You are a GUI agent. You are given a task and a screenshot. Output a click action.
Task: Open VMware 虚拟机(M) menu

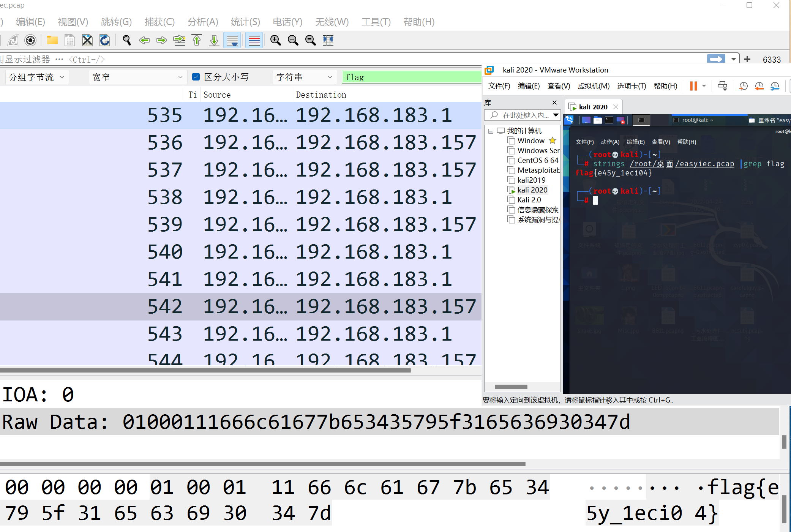(593, 86)
